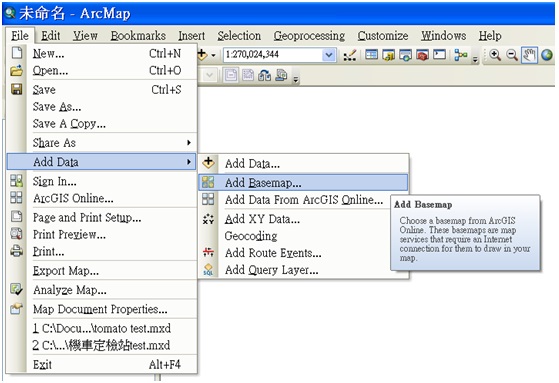Choose Add Route Events... in the submenu
Screen dimensions: 559x383
pyautogui.click(x=294, y=253)
